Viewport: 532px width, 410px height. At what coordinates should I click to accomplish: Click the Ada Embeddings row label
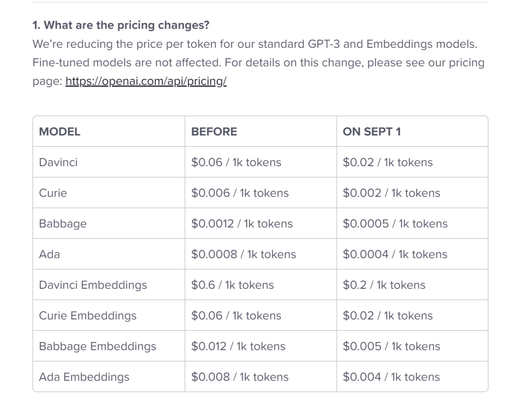coord(84,377)
